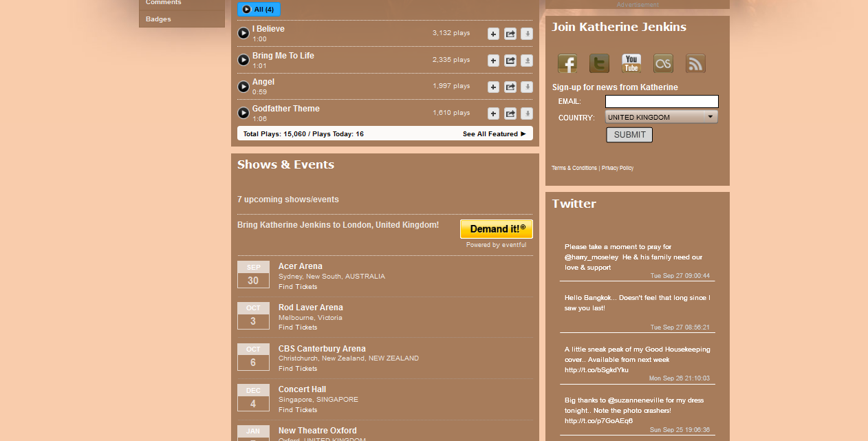Open the Privacy Policy link
The image size is (868, 441).
pyautogui.click(x=618, y=168)
